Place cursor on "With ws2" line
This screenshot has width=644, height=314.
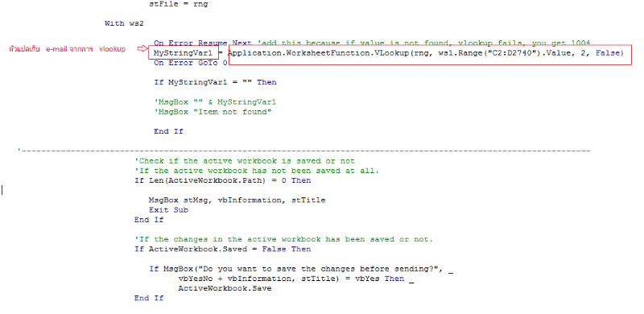pyautogui.click(x=124, y=23)
